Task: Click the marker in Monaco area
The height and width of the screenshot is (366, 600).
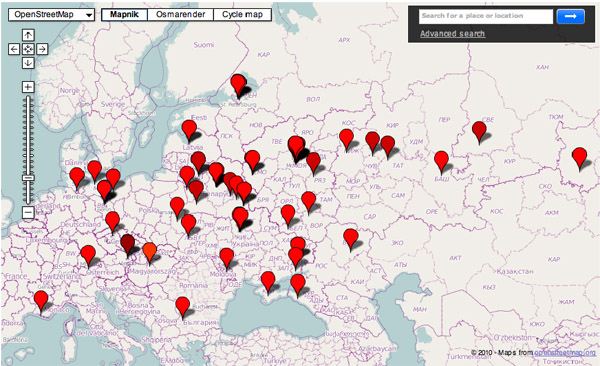Action: click(x=41, y=302)
